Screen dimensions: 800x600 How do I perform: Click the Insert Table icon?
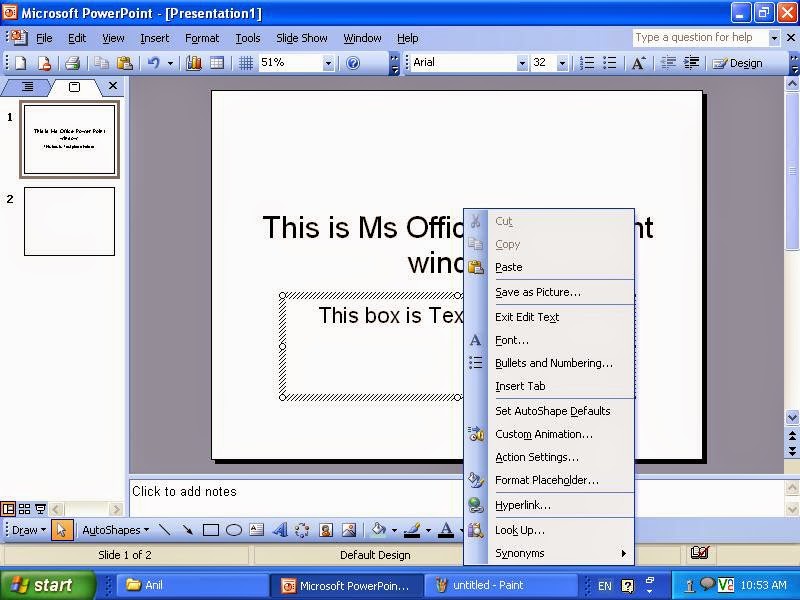click(217, 63)
